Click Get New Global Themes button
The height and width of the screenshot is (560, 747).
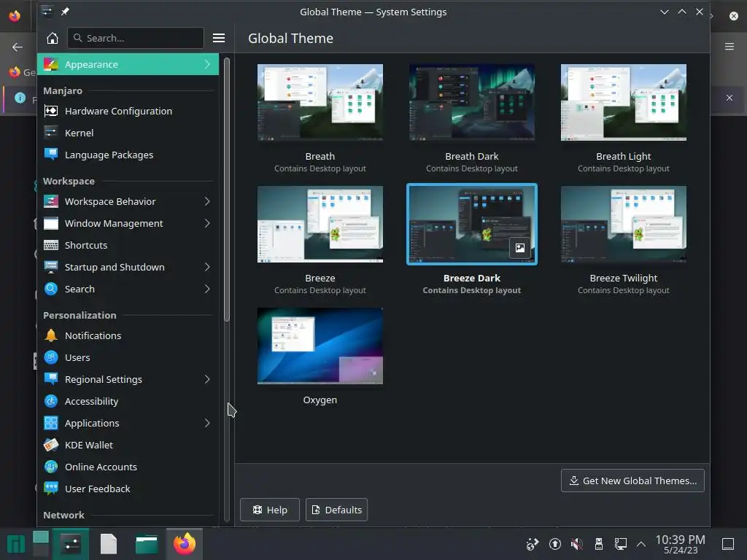tap(632, 481)
